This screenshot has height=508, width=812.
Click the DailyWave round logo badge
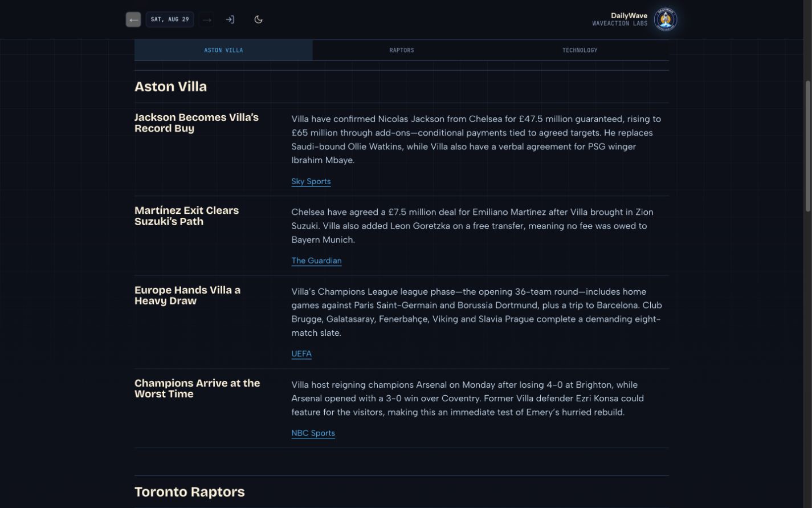tap(665, 19)
